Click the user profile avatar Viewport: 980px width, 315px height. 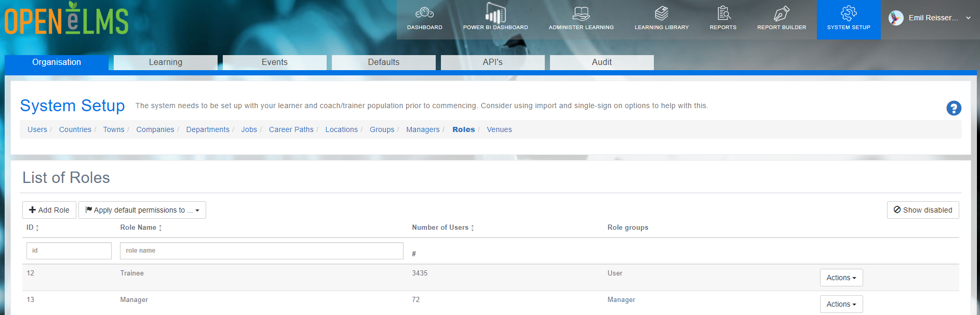[896, 18]
